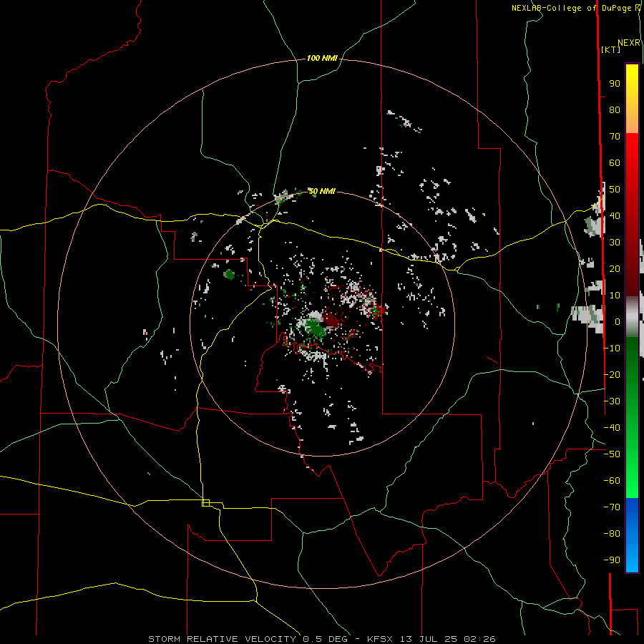Image resolution: width=644 pixels, height=644 pixels.
Task: Select the 0 value on the velocity scale
Action: (618, 322)
